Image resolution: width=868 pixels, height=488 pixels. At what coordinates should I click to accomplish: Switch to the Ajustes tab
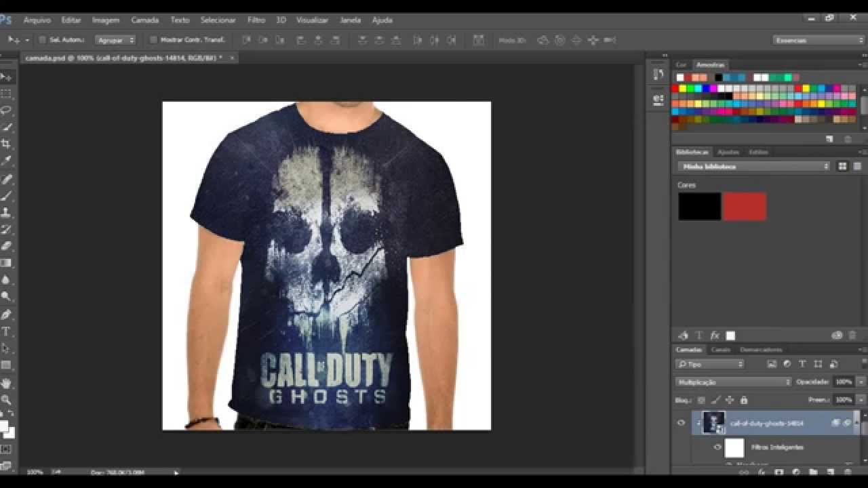click(728, 152)
